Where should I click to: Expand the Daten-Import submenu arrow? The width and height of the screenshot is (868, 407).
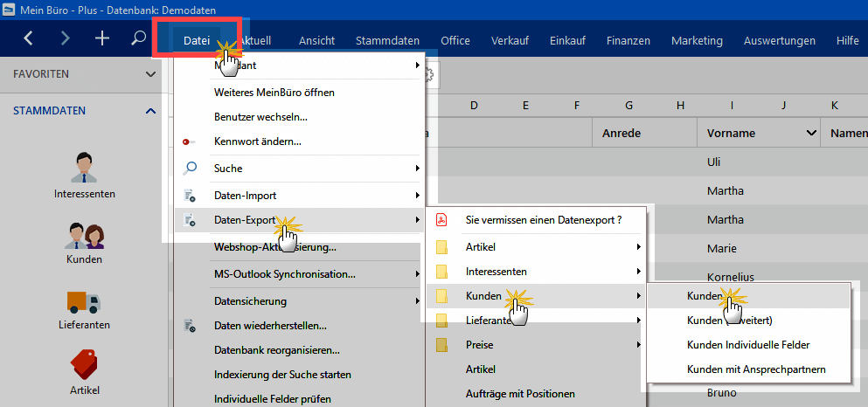click(418, 196)
